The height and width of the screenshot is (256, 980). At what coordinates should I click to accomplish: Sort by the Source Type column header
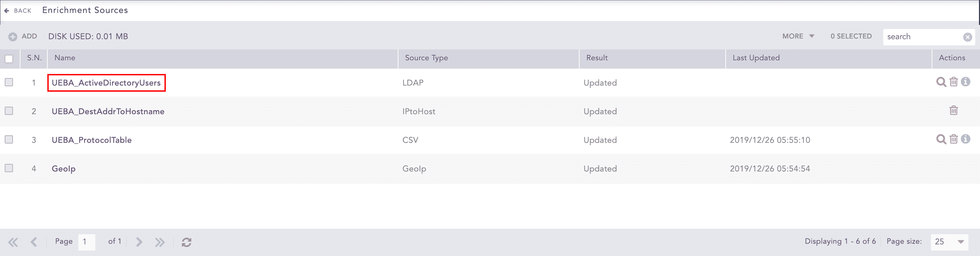(426, 58)
